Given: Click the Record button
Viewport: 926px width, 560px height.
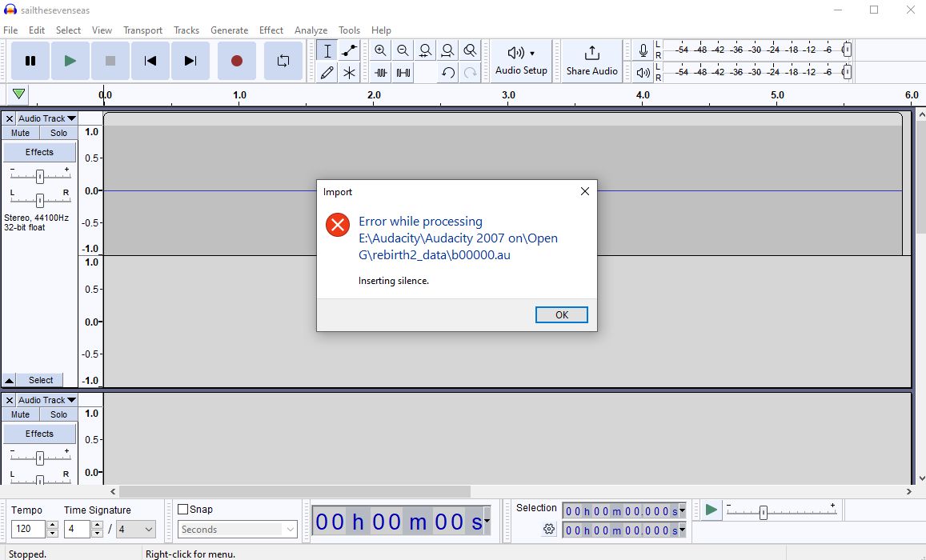Looking at the screenshot, I should [x=236, y=61].
